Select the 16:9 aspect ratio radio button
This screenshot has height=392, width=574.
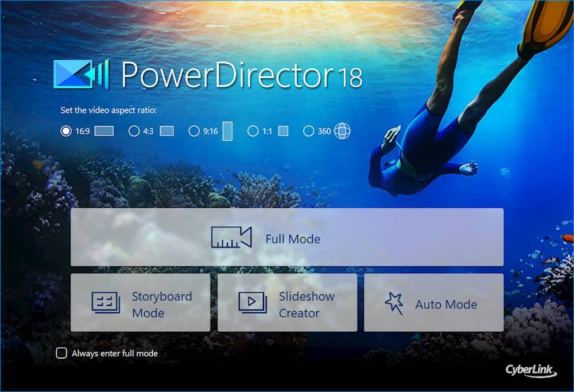coord(66,131)
